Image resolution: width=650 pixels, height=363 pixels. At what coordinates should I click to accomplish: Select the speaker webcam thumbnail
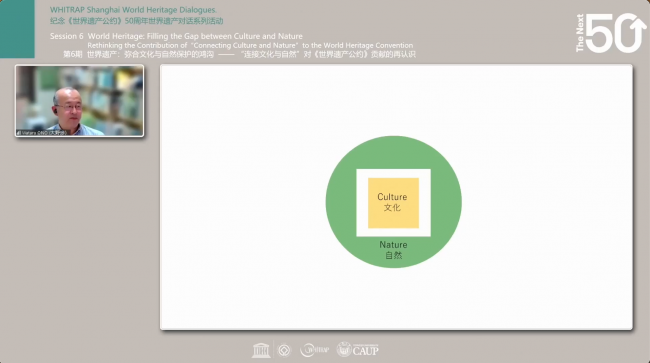point(80,101)
